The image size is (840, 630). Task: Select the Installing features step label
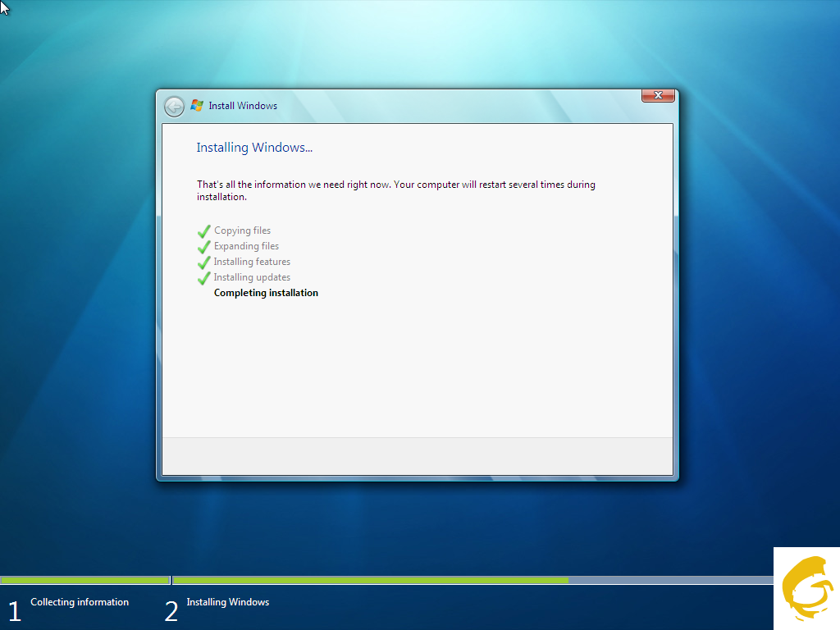(x=252, y=262)
